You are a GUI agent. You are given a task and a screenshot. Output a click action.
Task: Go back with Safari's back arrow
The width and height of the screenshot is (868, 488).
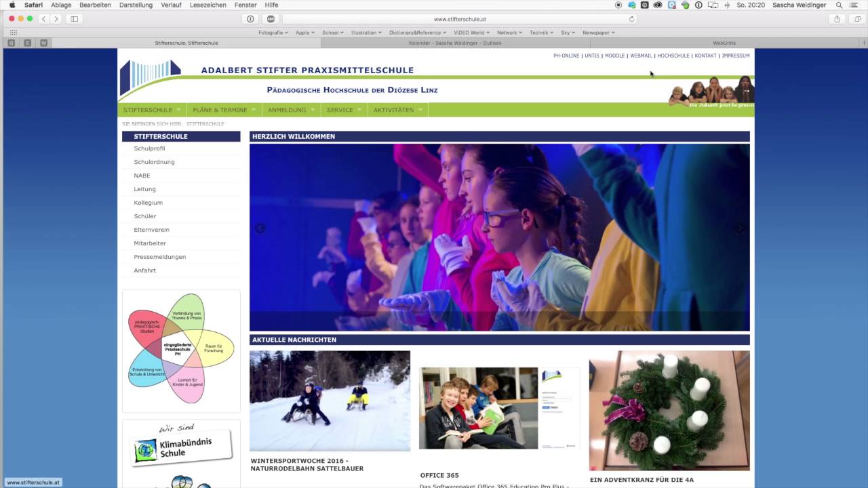click(44, 19)
